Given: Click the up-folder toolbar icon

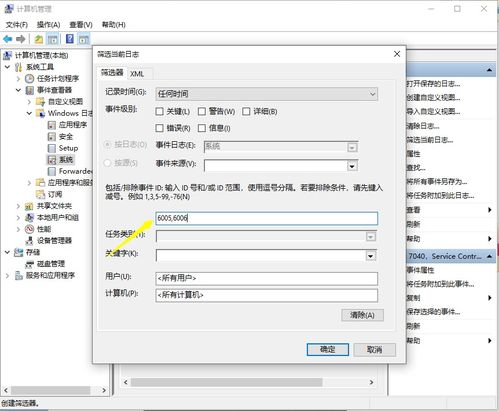Looking at the screenshot, I should (x=39, y=39).
